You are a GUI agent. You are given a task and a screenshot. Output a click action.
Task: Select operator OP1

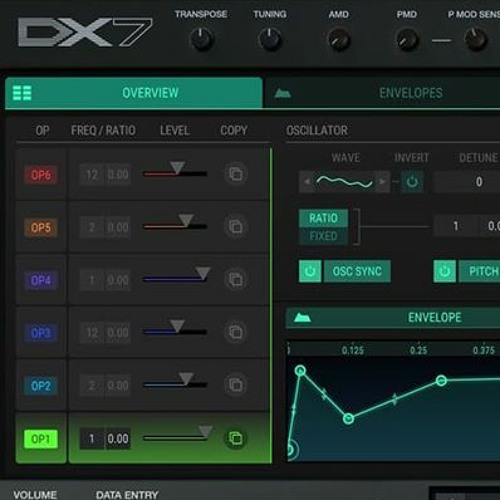click(41, 439)
